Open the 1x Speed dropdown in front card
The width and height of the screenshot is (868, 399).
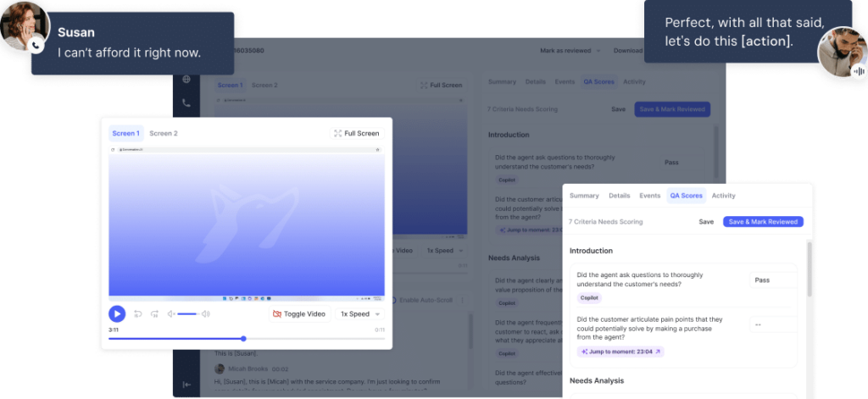[359, 313]
